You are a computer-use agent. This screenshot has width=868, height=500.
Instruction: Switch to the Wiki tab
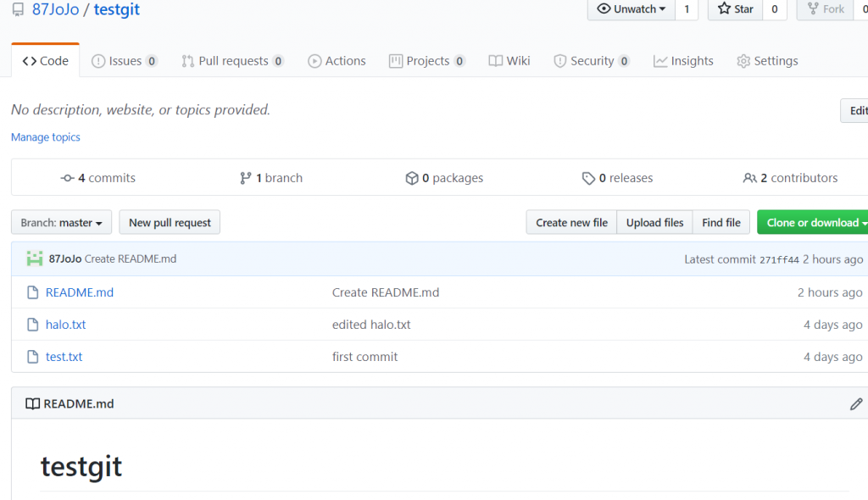(509, 61)
